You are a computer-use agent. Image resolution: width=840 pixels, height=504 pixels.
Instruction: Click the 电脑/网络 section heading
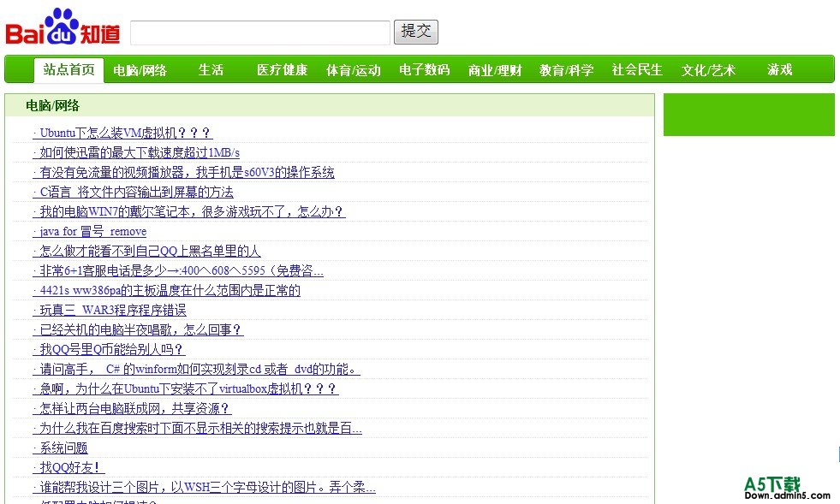click(52, 105)
